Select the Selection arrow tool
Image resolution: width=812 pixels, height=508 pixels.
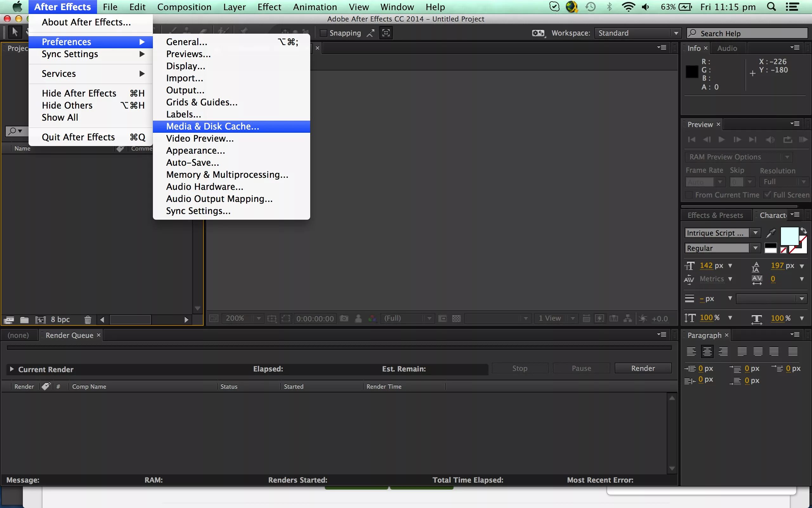point(15,32)
